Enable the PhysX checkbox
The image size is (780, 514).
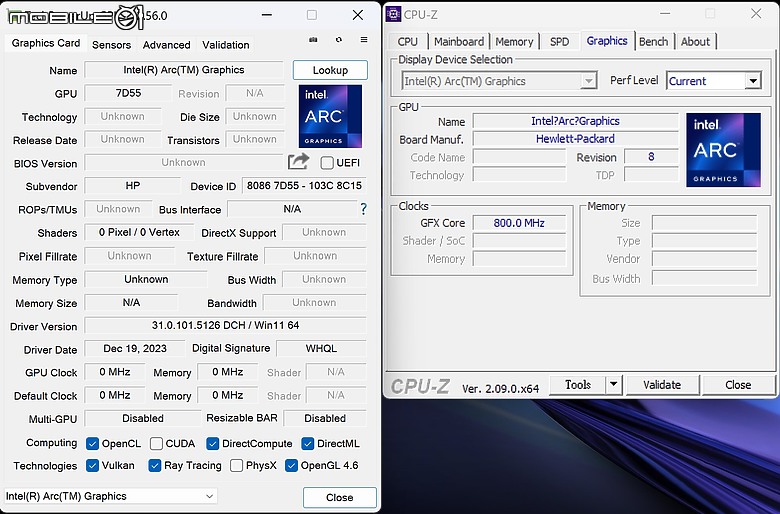coord(237,465)
